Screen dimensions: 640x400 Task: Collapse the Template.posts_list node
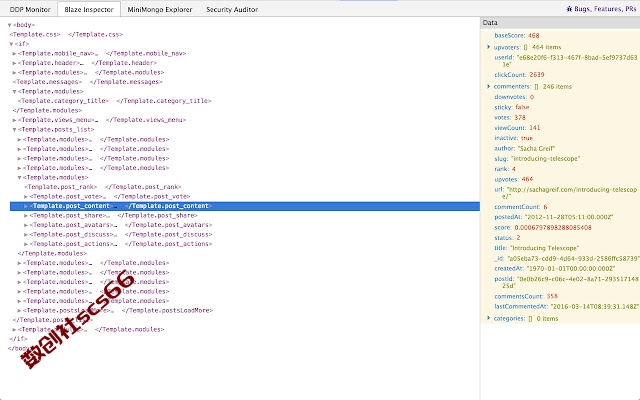click(x=14, y=130)
